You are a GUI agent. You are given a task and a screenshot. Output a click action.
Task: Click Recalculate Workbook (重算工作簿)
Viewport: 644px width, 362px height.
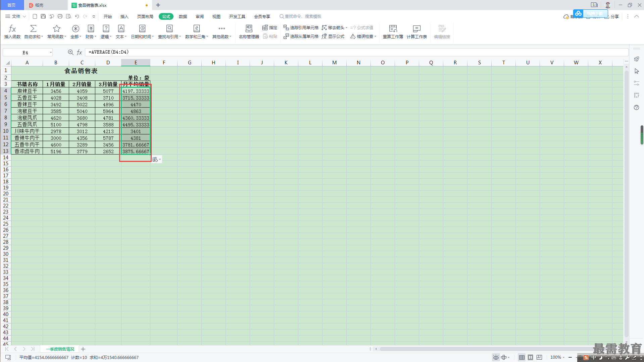(393, 32)
